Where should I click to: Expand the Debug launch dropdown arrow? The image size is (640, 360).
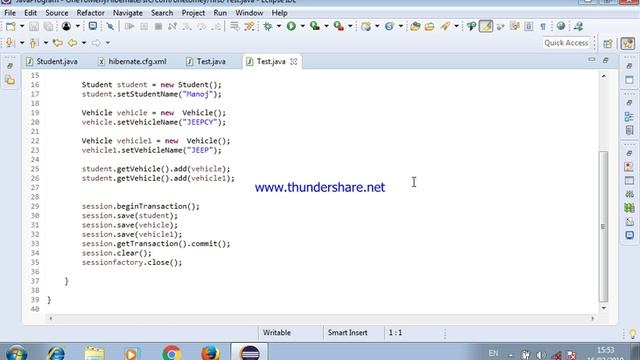pos(279,27)
